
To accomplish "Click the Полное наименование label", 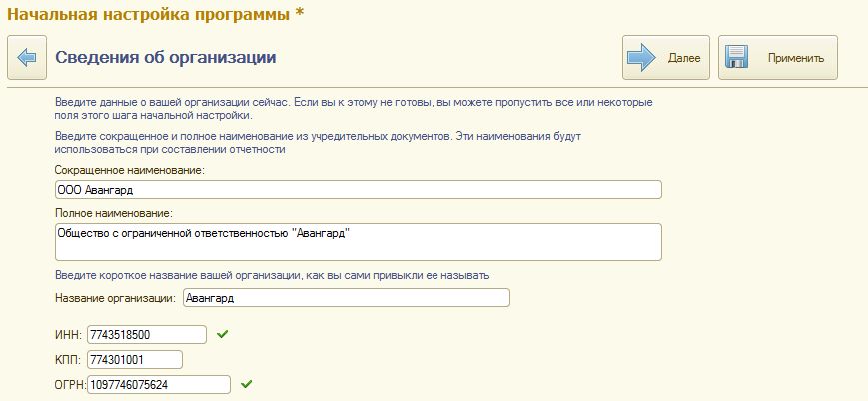I will tap(114, 213).
